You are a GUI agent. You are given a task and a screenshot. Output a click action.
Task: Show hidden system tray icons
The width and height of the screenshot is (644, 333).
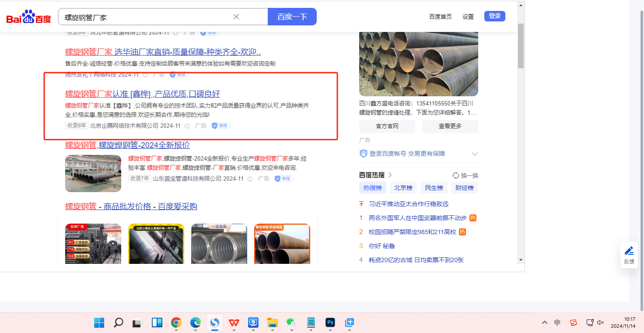[x=545, y=322]
